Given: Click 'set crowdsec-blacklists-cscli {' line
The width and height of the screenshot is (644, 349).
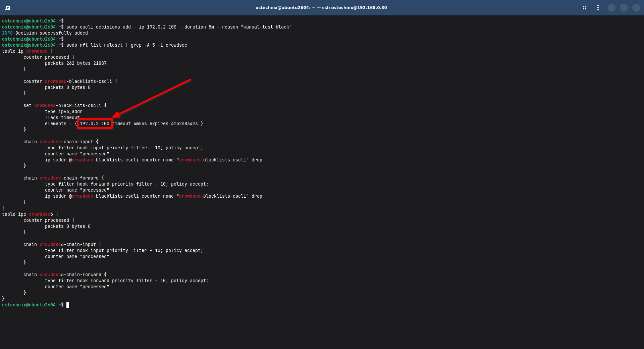Looking at the screenshot, I should 65,106.
